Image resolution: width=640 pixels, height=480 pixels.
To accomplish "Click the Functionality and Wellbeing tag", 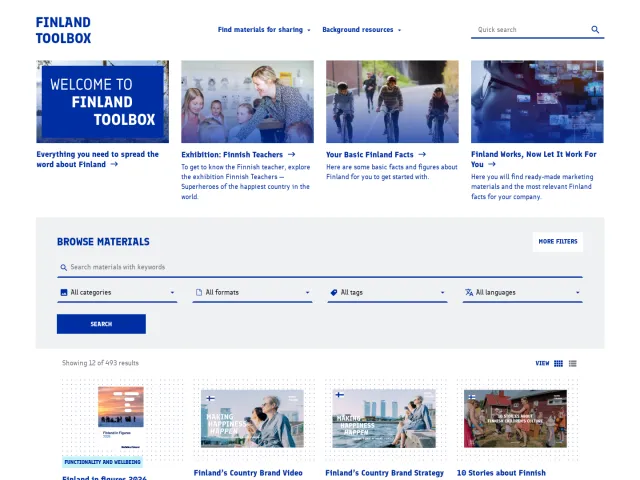I will [102, 462].
